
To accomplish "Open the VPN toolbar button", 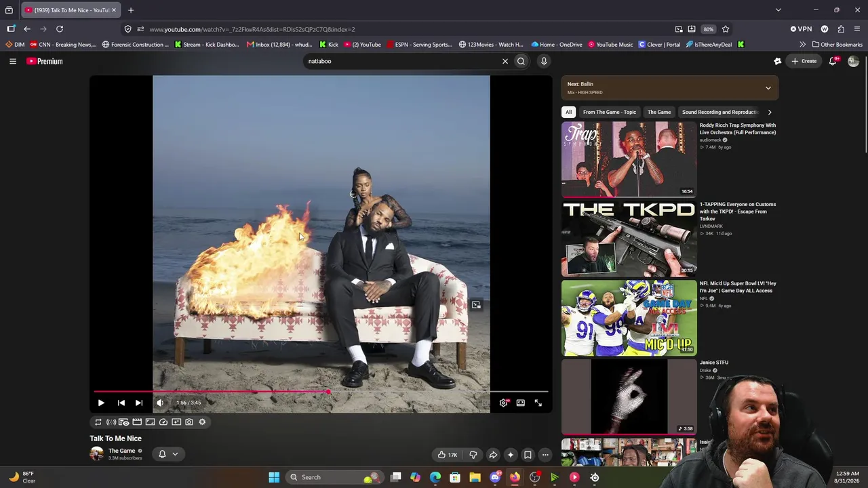I will [801, 29].
